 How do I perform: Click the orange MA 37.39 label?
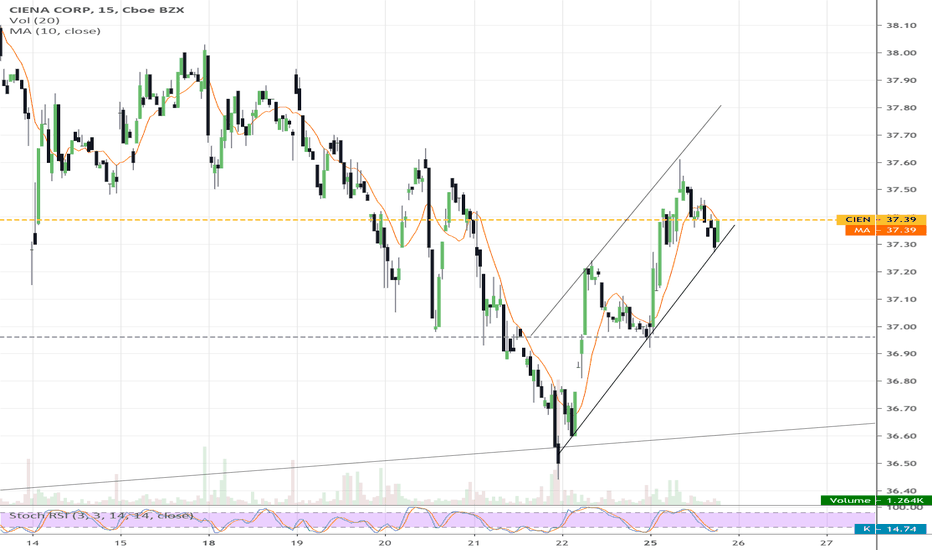pyautogui.click(x=886, y=230)
